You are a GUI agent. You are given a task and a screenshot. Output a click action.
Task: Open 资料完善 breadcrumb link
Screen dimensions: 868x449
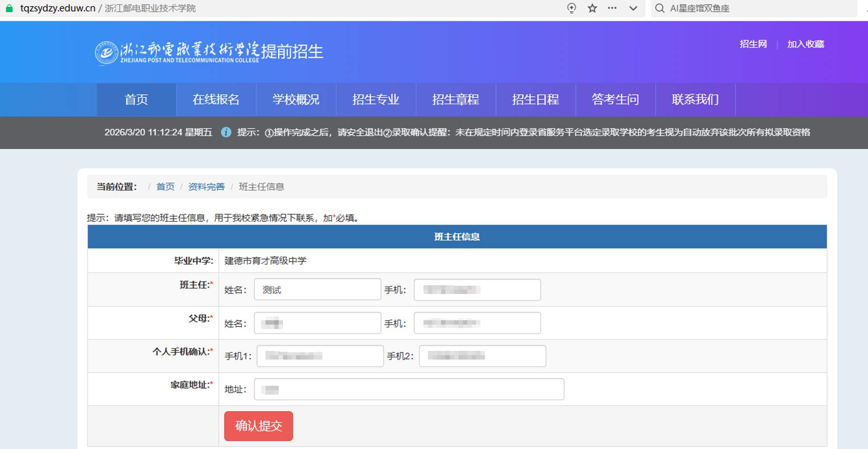coord(206,187)
